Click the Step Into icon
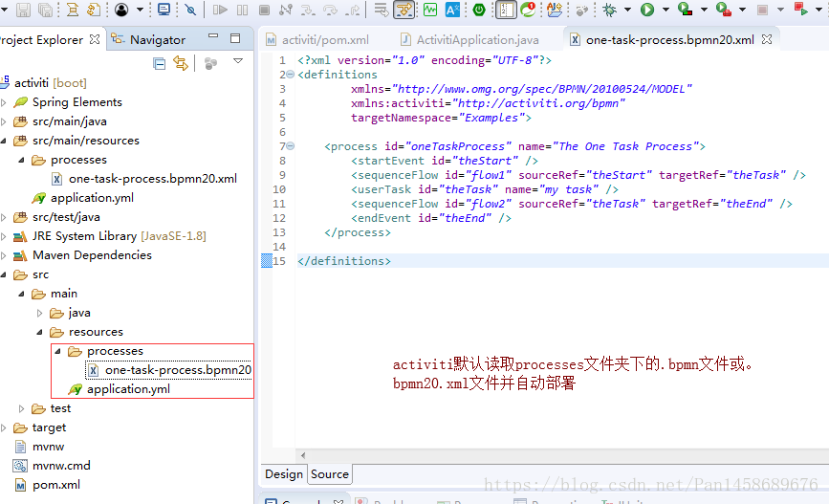The height and width of the screenshot is (504, 829). (308, 10)
